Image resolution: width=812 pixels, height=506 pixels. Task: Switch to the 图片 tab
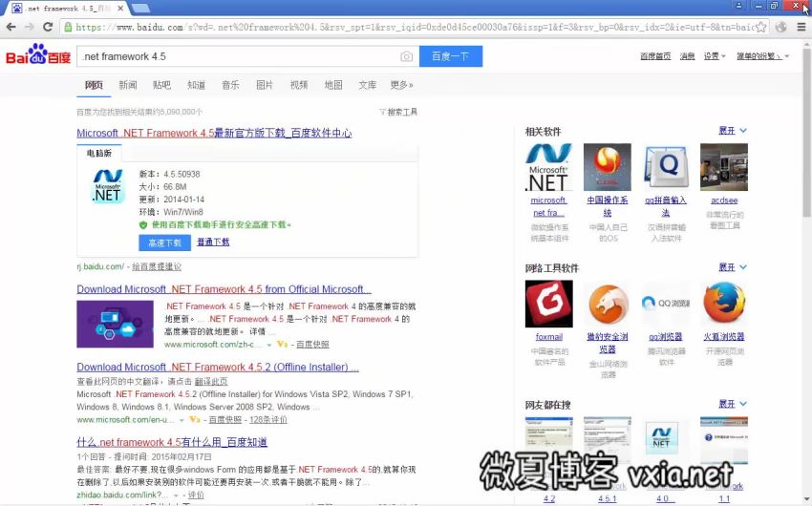[265, 85]
